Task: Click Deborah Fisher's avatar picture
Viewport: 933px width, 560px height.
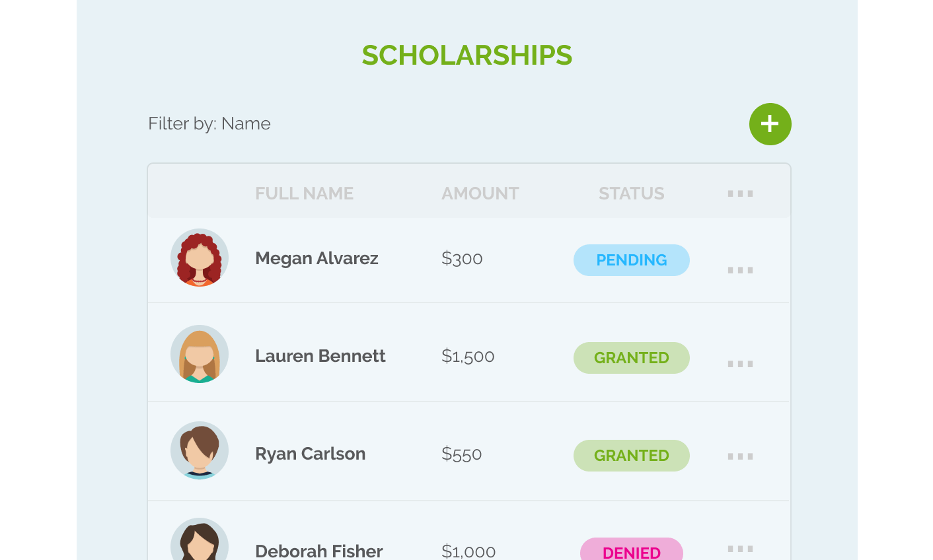Action: (x=200, y=542)
